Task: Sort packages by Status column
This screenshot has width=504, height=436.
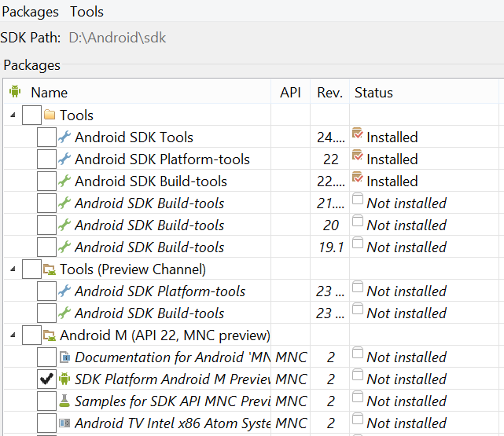Action: 373,93
